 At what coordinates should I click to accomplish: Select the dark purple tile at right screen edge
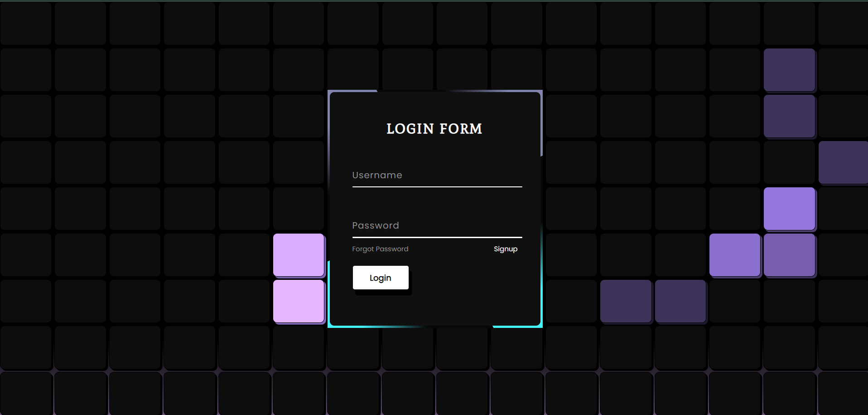[x=843, y=162]
